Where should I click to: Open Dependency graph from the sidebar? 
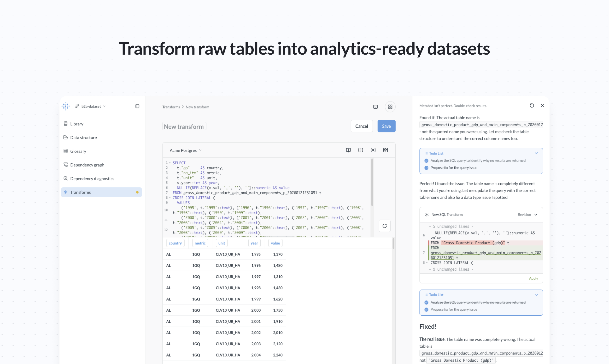(x=87, y=165)
